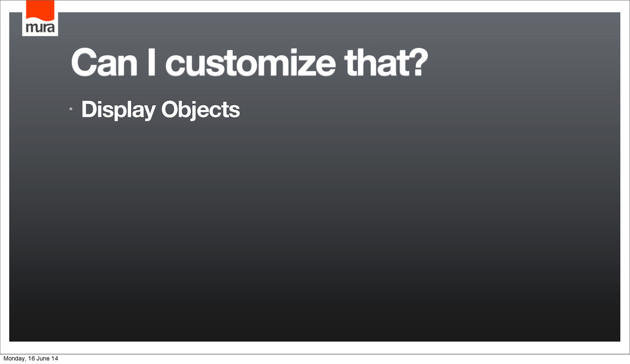Click the mura logo in the corner
630x364 pixels.
click(40, 18)
